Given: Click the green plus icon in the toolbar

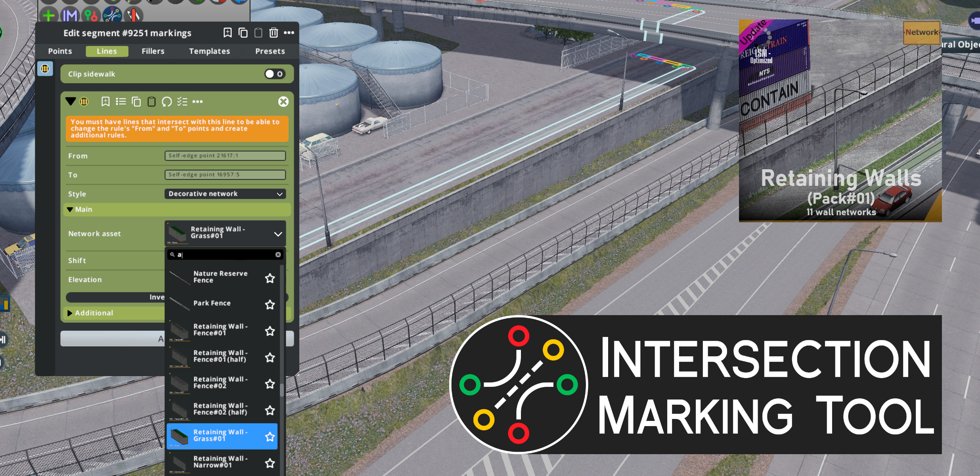Looking at the screenshot, I should tap(48, 16).
